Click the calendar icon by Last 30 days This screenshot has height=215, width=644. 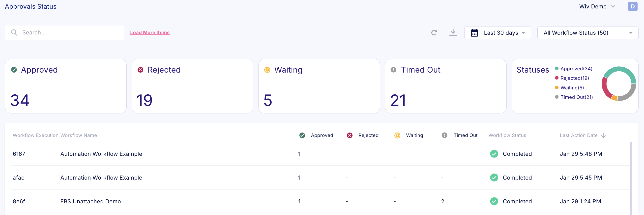(x=474, y=33)
